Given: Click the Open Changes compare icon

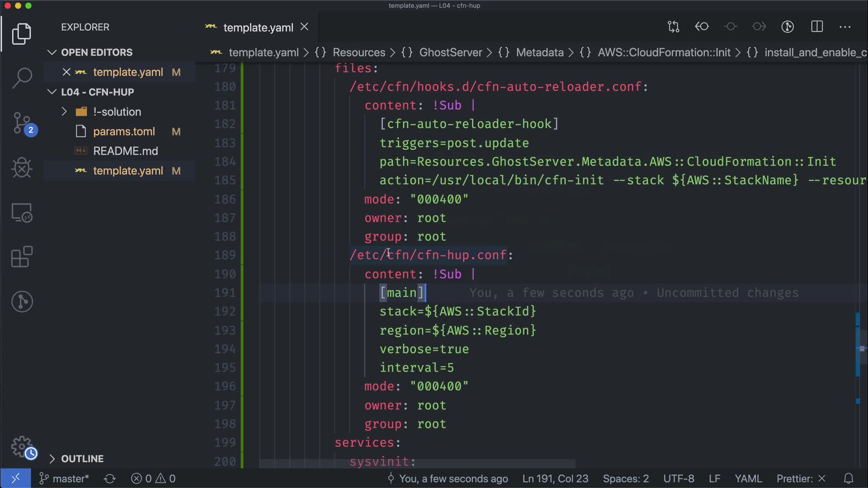Looking at the screenshot, I should pos(674,27).
